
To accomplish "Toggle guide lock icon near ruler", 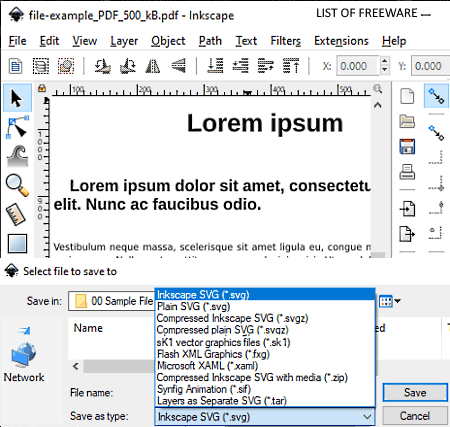I will point(42,88).
